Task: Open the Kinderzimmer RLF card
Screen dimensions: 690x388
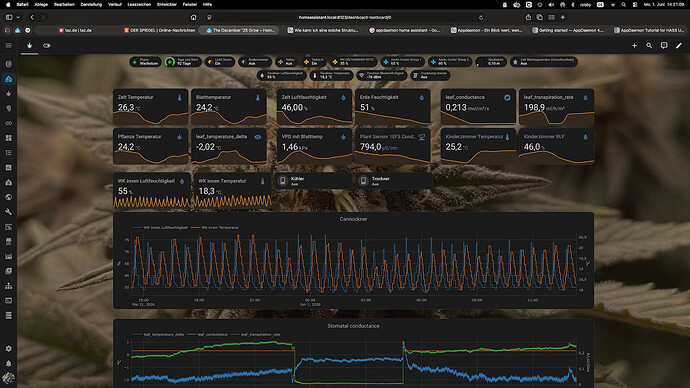Action: (556, 146)
